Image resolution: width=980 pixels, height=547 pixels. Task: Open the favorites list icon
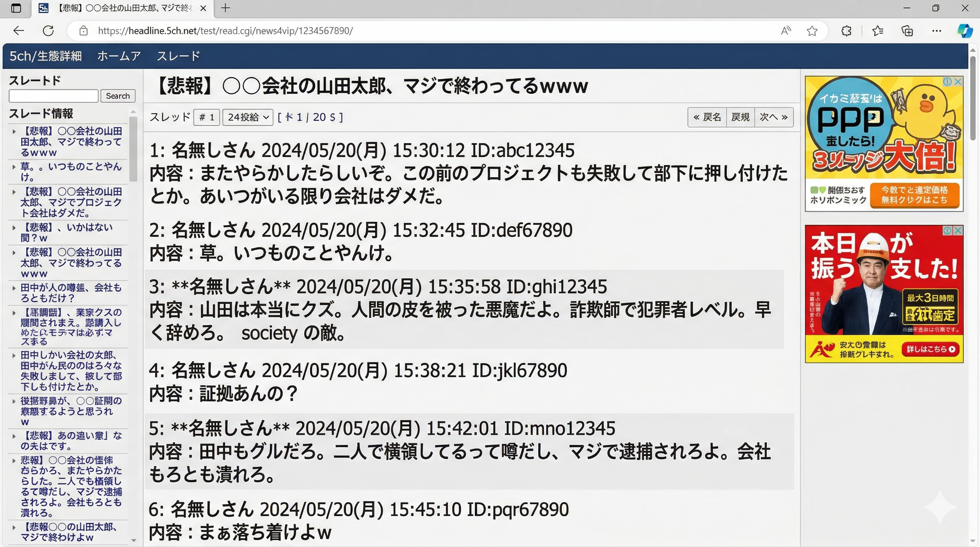(878, 31)
